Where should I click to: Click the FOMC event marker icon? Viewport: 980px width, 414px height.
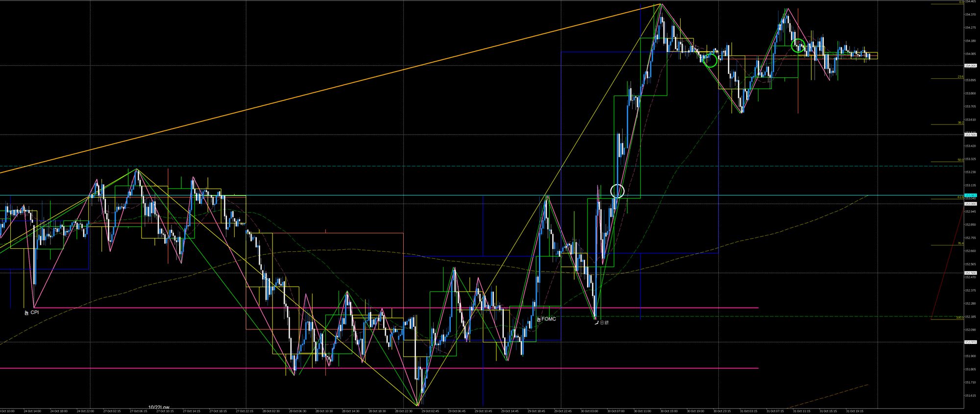click(539, 319)
